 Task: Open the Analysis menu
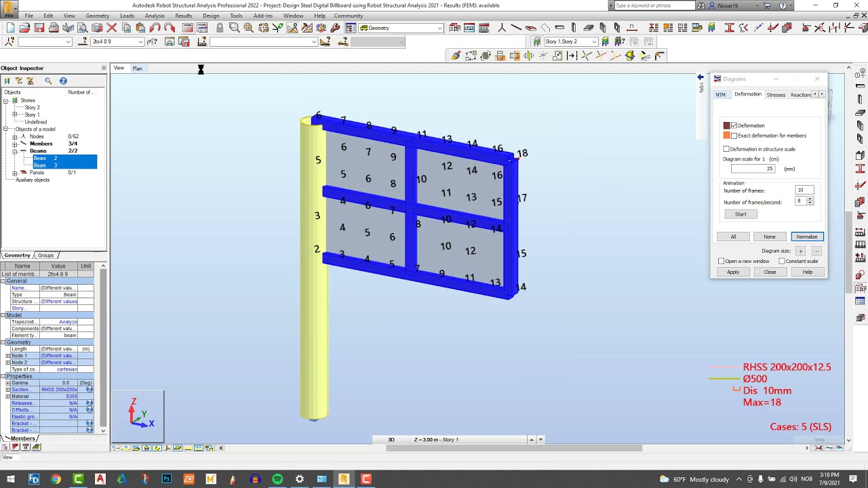click(155, 16)
